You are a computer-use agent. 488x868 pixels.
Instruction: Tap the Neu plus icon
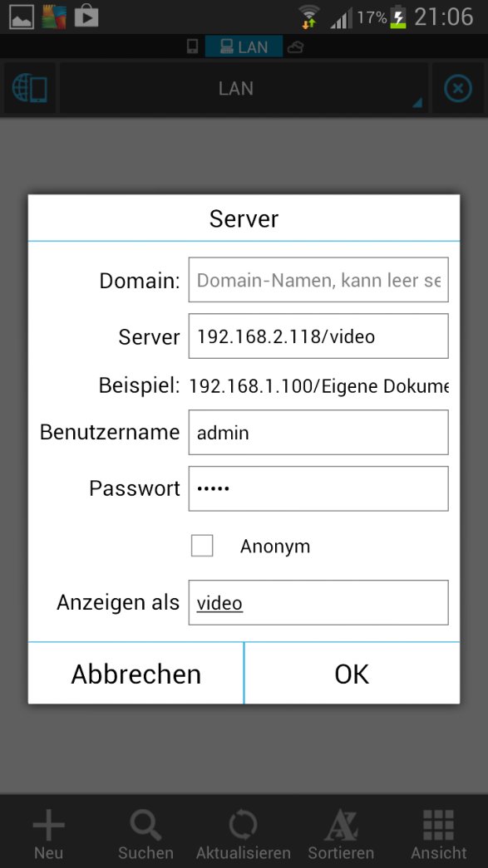[x=49, y=826]
